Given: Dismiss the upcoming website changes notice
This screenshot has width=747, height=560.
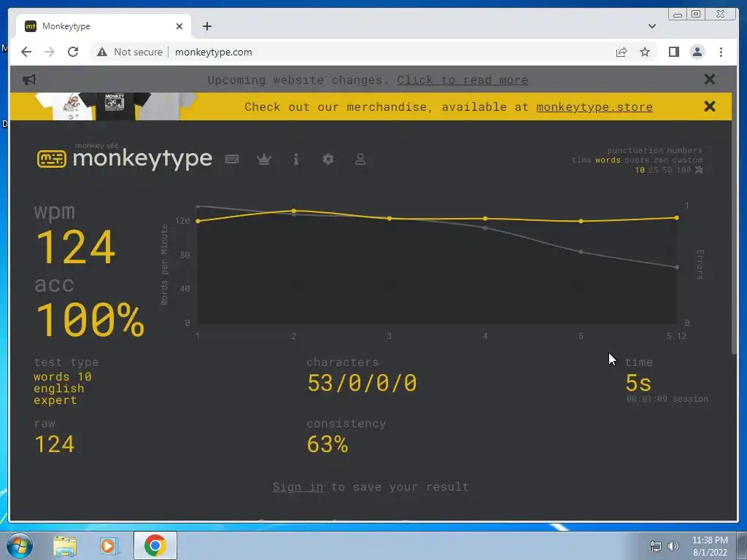Looking at the screenshot, I should pyautogui.click(x=709, y=79).
